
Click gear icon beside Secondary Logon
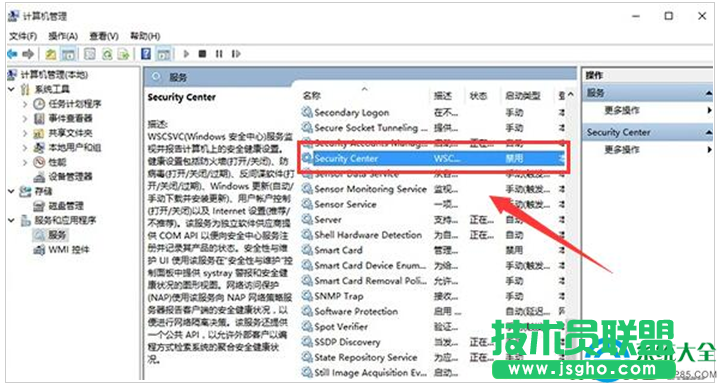click(x=307, y=112)
